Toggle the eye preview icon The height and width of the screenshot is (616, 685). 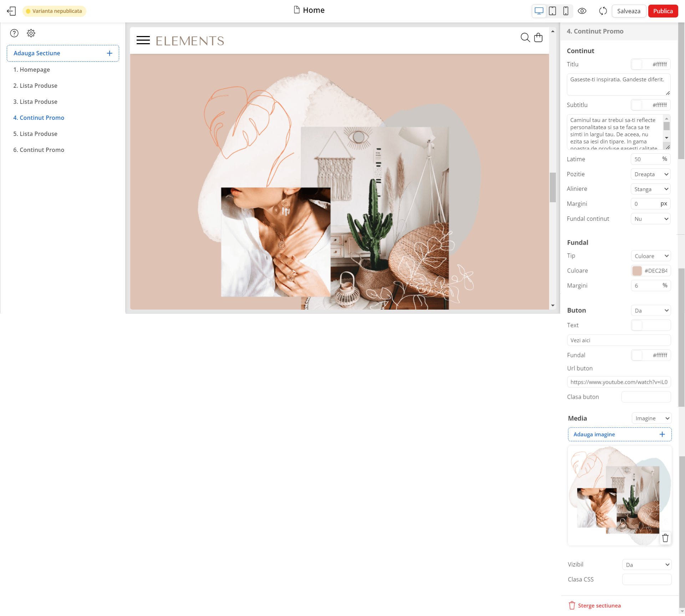(x=582, y=11)
